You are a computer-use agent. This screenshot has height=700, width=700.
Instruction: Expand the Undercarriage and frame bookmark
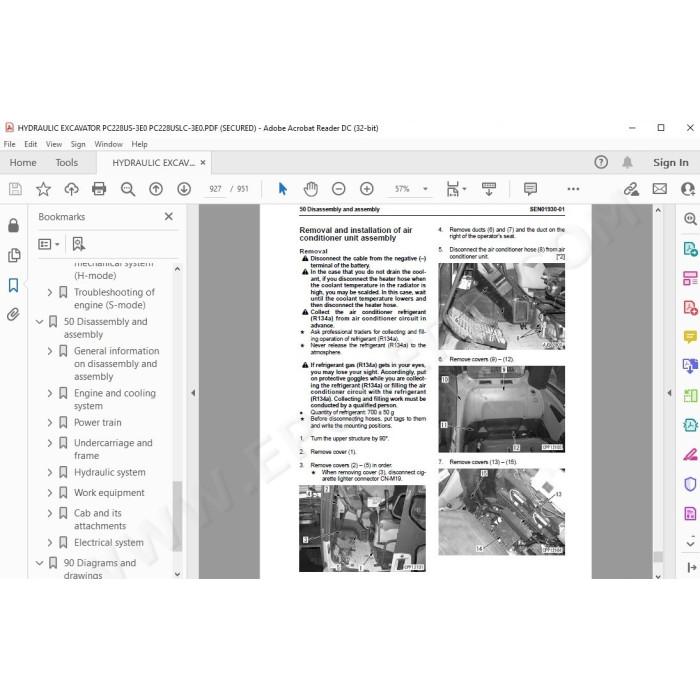click(50, 443)
